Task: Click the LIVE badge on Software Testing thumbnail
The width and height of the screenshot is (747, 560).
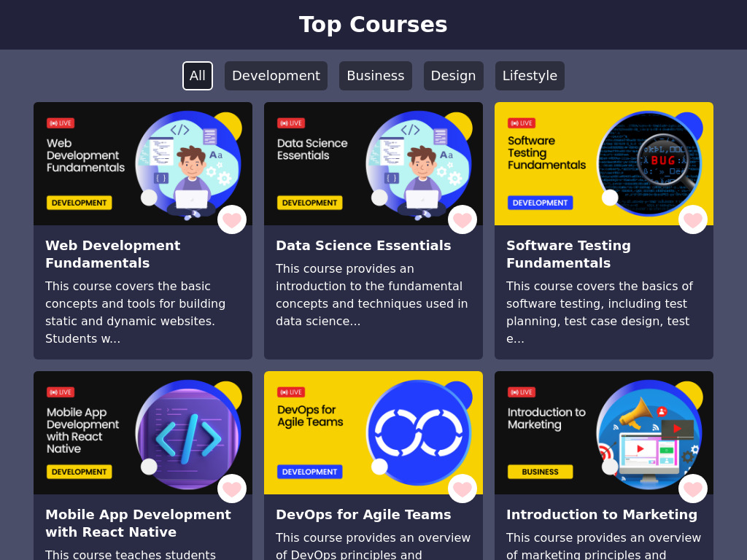Action: click(x=522, y=122)
